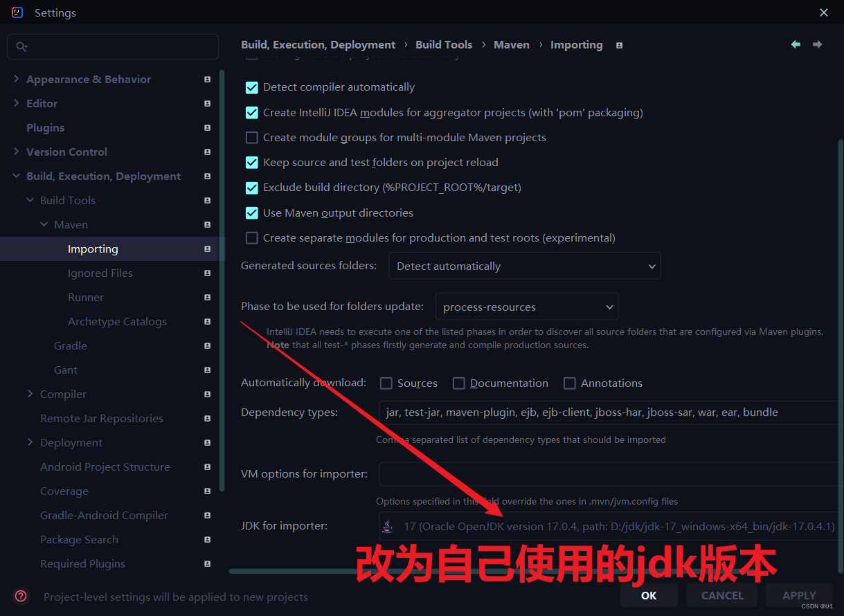The image size is (844, 616).
Task: Expand Appearance & Behavior section
Action: pyautogui.click(x=17, y=80)
